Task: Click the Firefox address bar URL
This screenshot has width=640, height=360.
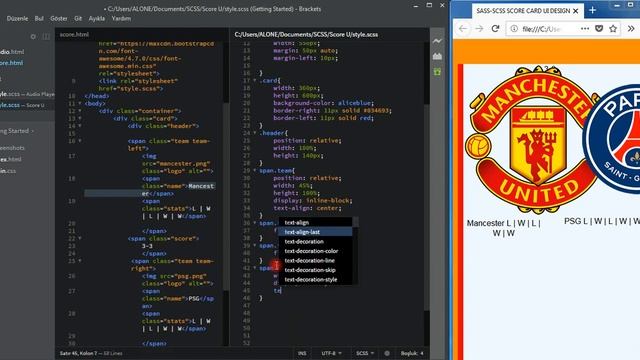Action: (x=542, y=29)
